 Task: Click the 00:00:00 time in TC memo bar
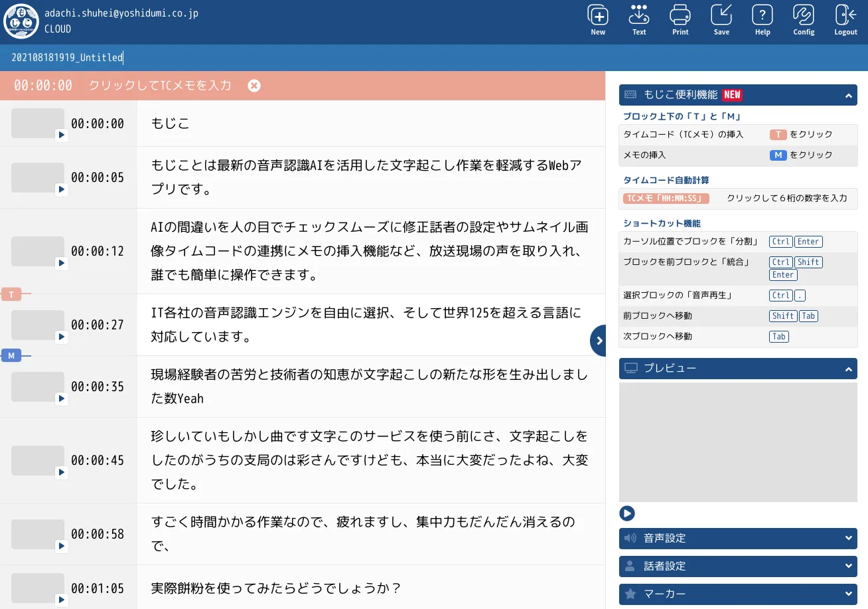(43, 86)
